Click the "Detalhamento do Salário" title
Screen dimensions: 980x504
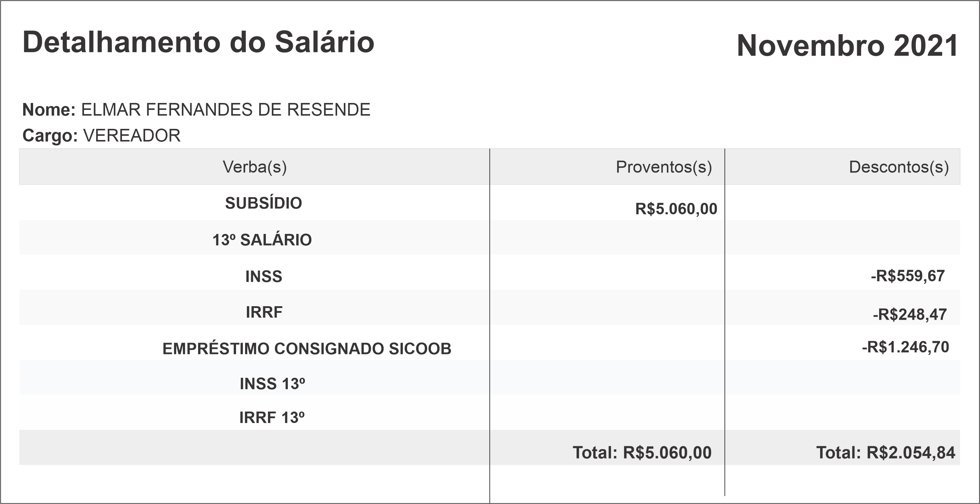(x=198, y=42)
